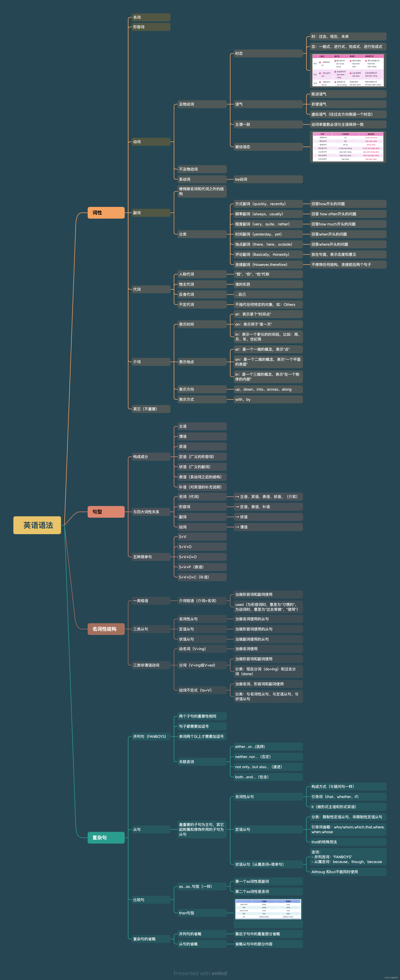The width and height of the screenshot is (400, 980).
Task: Click the 主谓一致 node
Action: 268,124
